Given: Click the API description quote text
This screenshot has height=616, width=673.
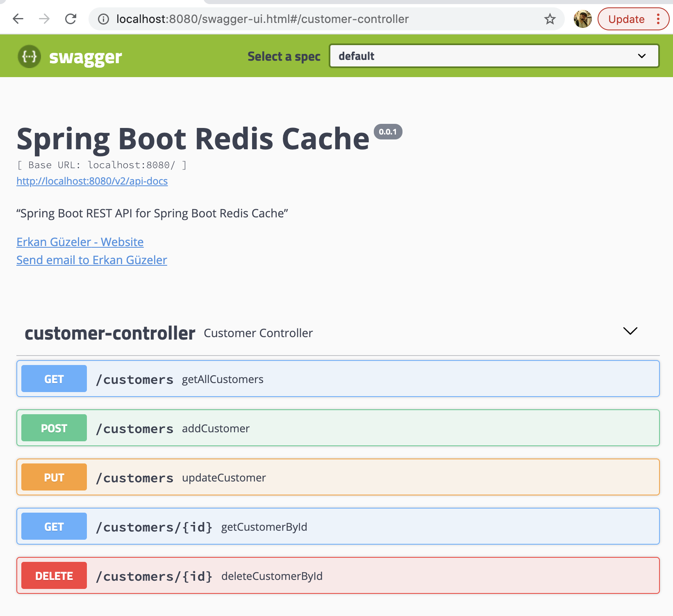Looking at the screenshot, I should tap(152, 213).
